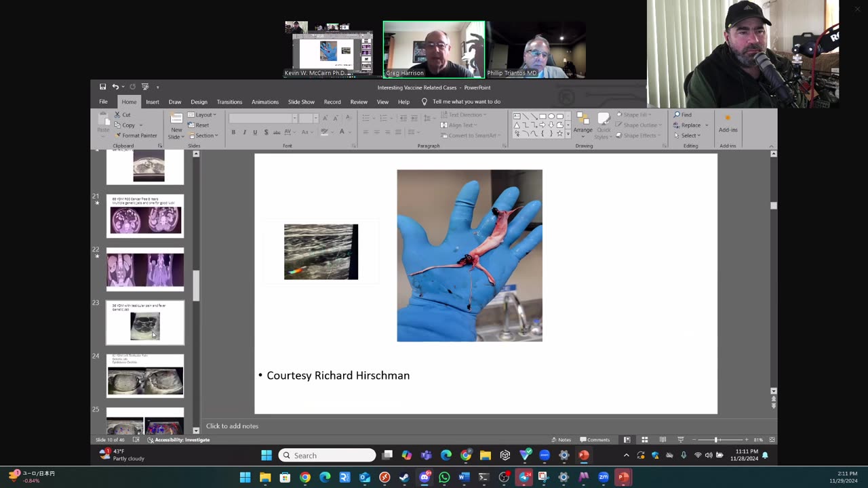Click the slide panel vertical scrollbar thumb
Screen dimensions: 868x488
point(196,286)
